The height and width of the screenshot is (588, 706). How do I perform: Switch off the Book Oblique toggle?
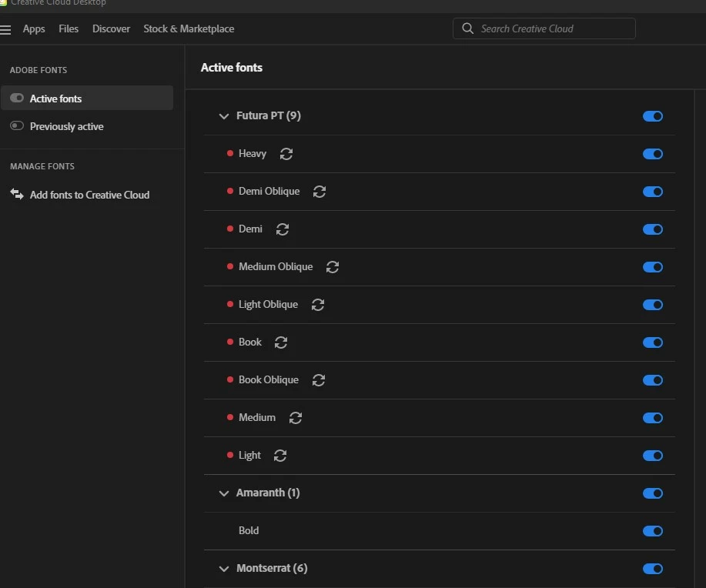652,380
